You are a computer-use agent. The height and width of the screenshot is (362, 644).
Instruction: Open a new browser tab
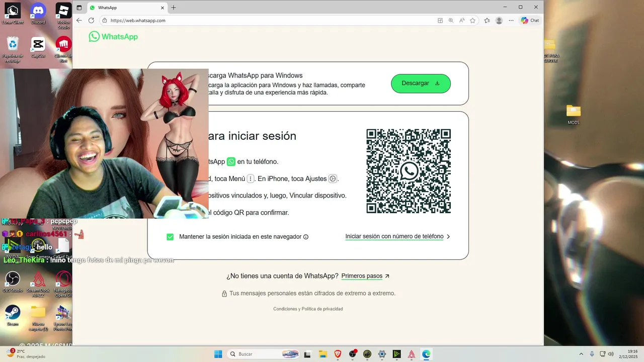[174, 8]
